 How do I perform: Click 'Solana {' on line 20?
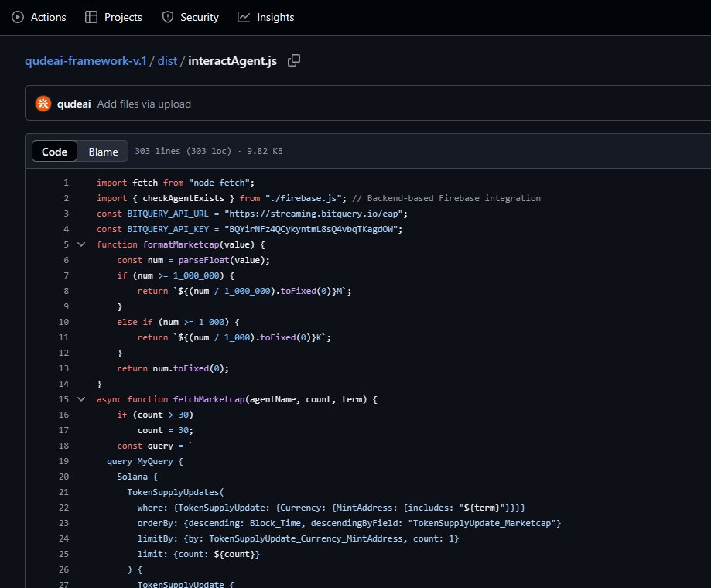[138, 477]
